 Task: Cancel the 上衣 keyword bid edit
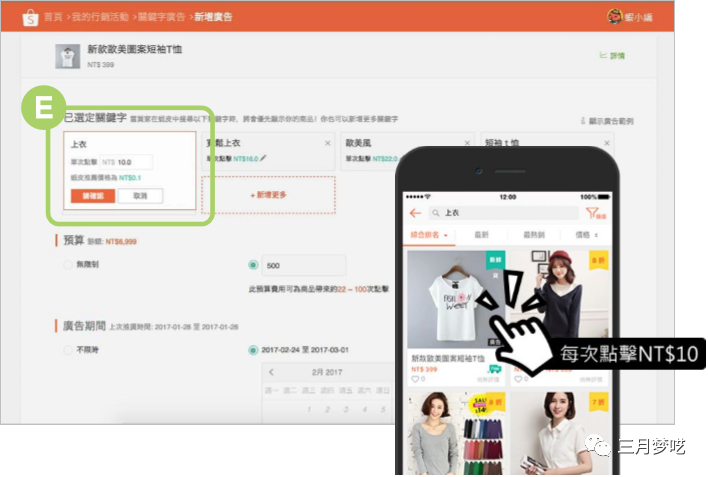(x=140, y=196)
